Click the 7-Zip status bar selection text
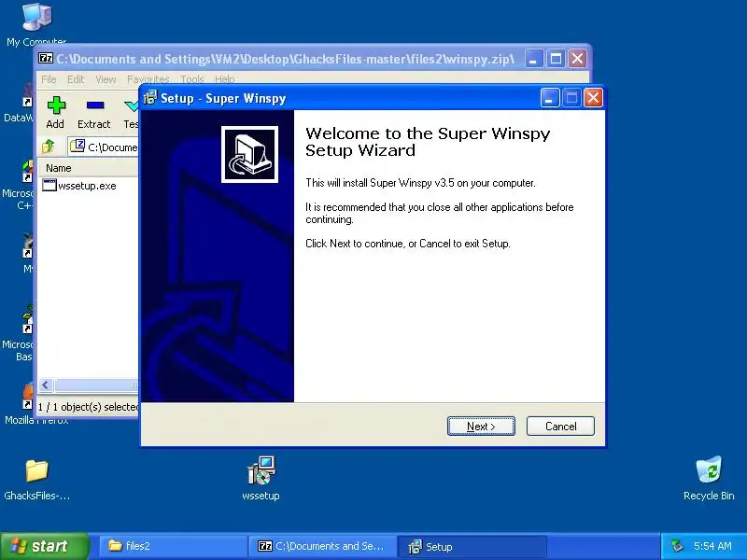This screenshot has height=560, width=747. tap(88, 407)
